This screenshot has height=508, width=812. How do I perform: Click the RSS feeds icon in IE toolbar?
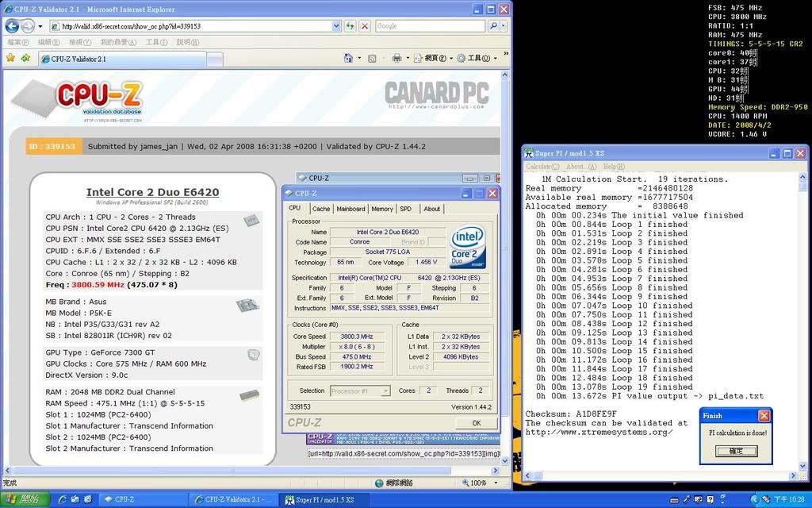[372, 59]
